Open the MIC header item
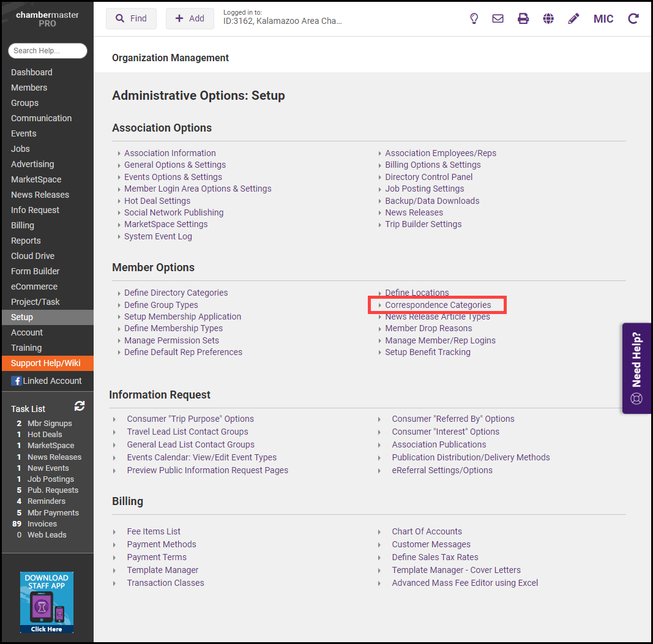This screenshot has height=644, width=653. pyautogui.click(x=603, y=18)
